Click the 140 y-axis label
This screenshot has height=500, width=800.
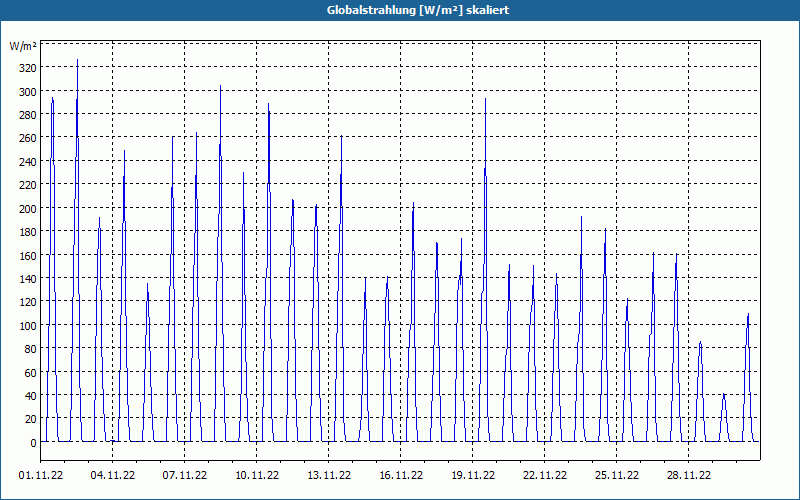coord(27,279)
